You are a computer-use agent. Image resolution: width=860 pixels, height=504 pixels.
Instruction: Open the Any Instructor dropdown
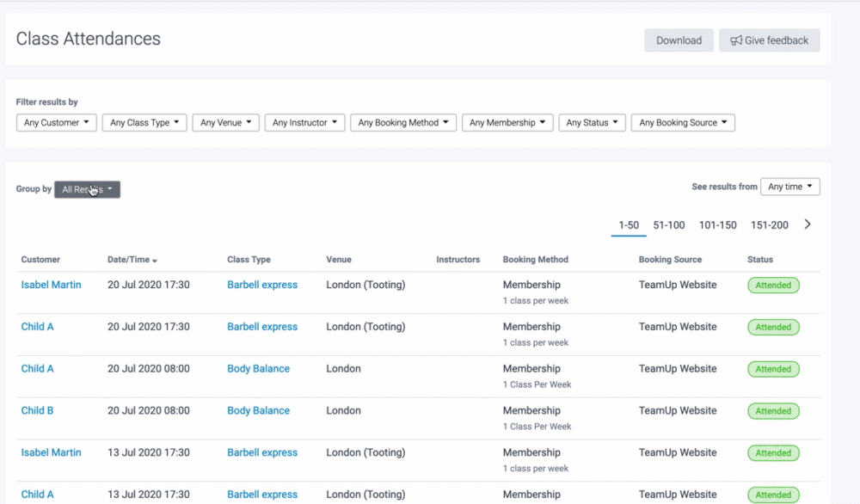[x=304, y=123]
